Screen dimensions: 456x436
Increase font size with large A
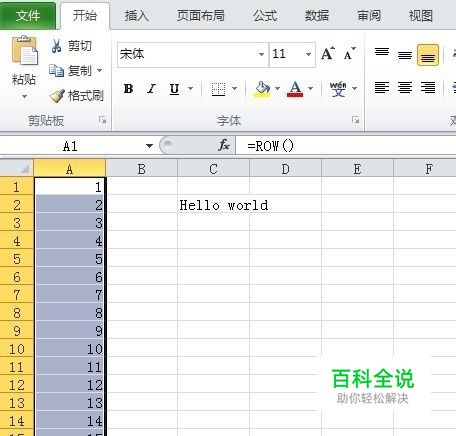327,54
